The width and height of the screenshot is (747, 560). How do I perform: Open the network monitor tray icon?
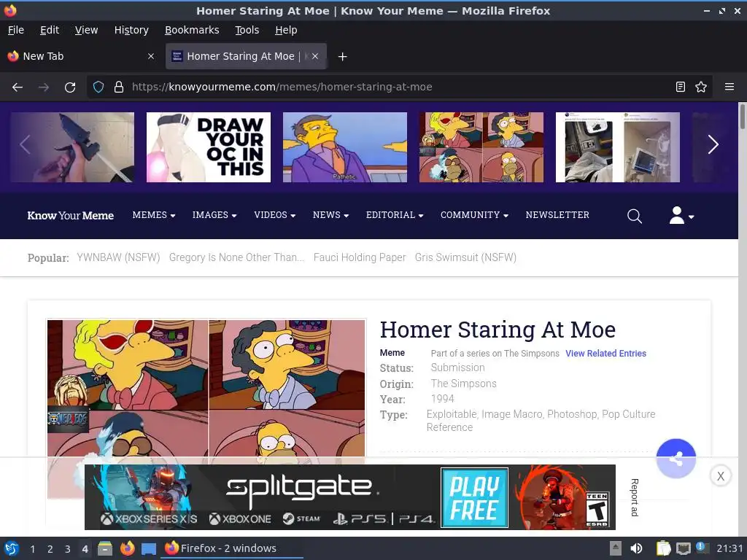(683, 548)
